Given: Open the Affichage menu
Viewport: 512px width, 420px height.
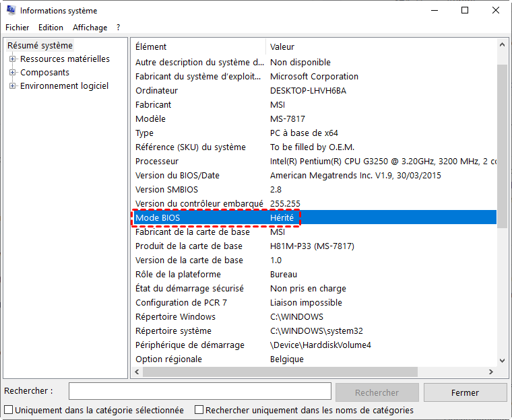Looking at the screenshot, I should click(90, 28).
